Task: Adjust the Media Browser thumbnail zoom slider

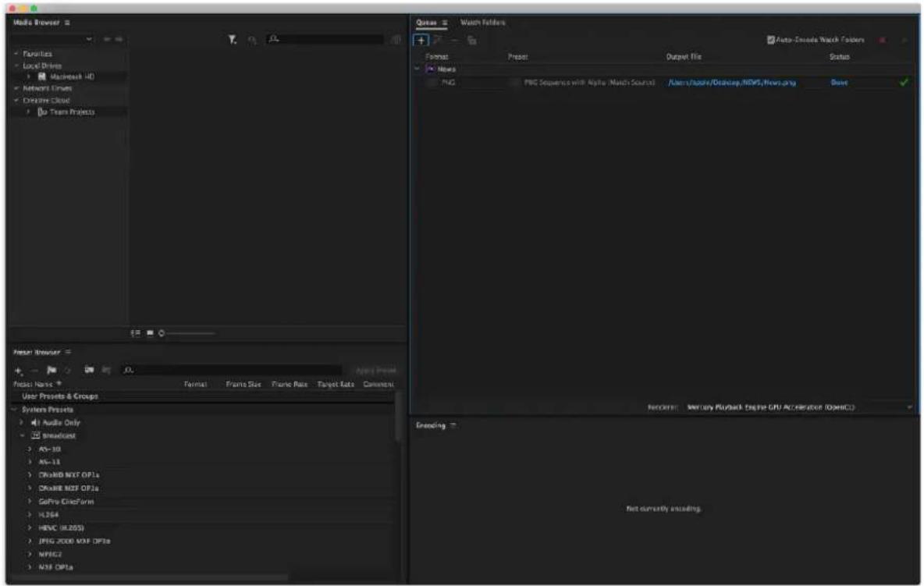Action: pos(187,333)
